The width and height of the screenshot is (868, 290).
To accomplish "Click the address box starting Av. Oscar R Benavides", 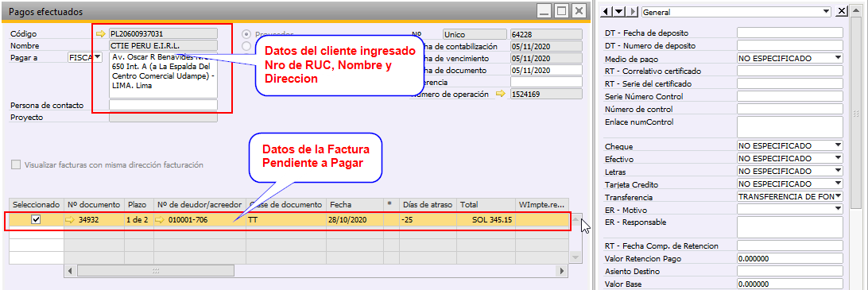I will click(x=163, y=75).
